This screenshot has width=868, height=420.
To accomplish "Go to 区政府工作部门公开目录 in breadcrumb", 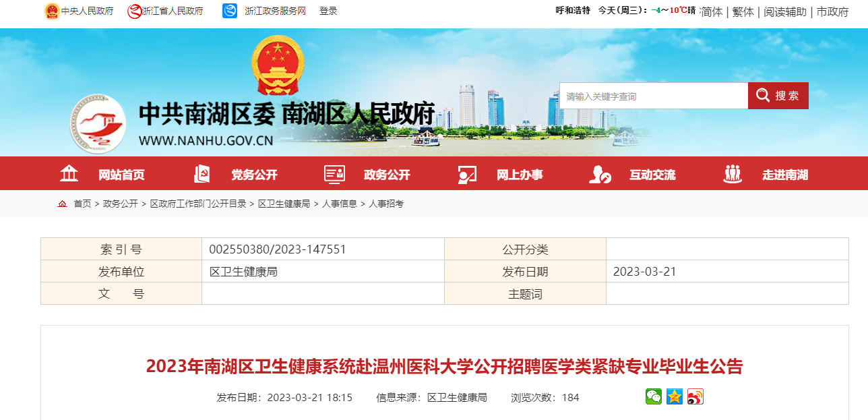I will (198, 204).
